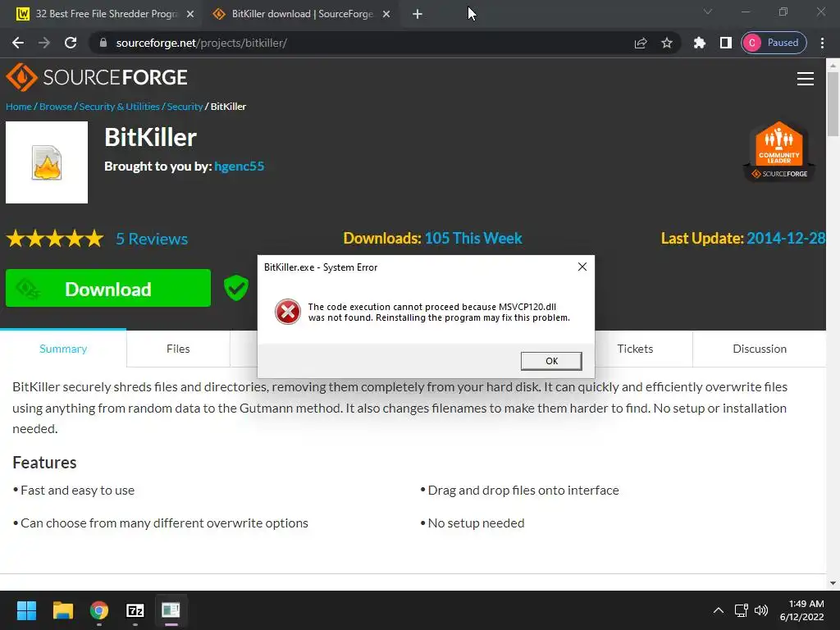Click 'Fast and easy to use' feature text

coord(77,491)
